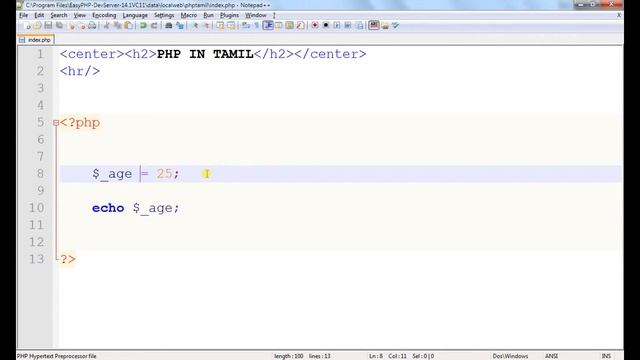
Task: Click the macro Playback icon
Action: tap(337, 26)
